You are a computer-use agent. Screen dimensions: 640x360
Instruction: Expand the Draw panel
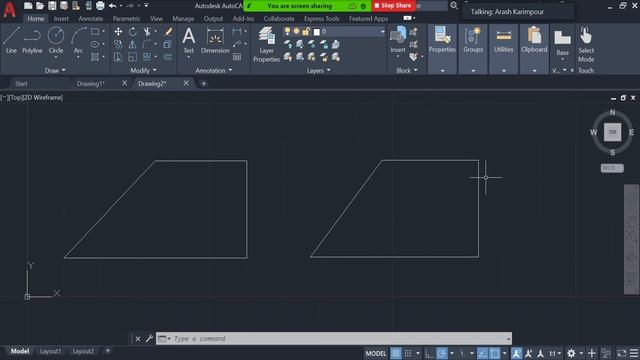[x=55, y=71]
